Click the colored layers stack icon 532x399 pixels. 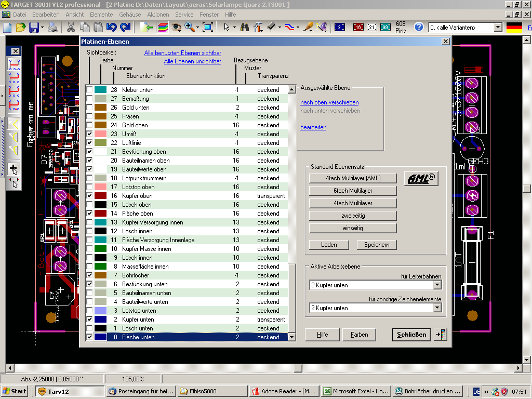pyautogui.click(x=163, y=27)
